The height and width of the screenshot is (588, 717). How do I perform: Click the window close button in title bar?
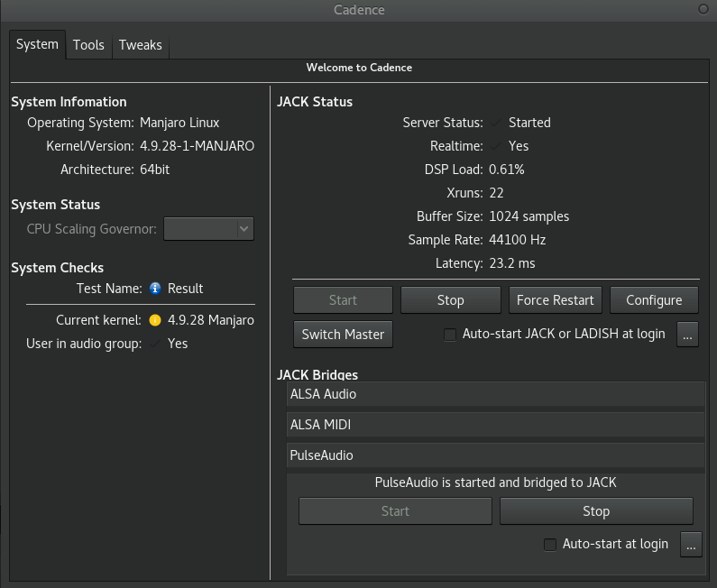pos(703,9)
